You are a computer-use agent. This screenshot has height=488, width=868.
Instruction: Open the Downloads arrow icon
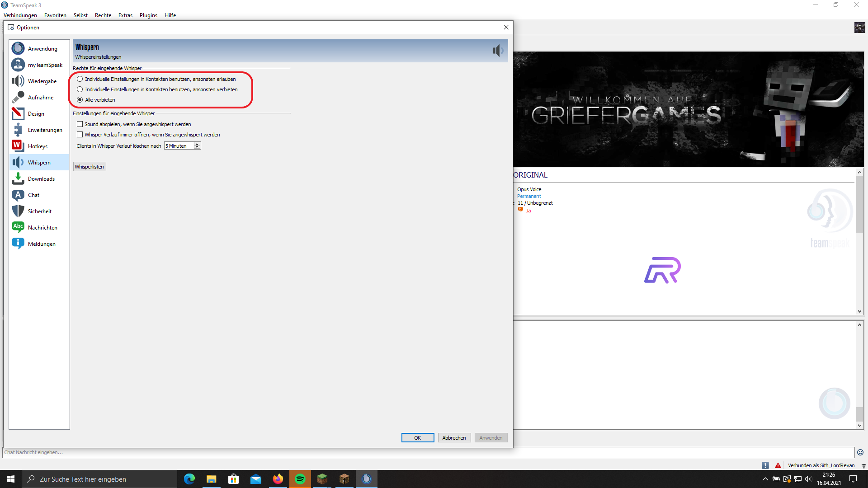18,178
